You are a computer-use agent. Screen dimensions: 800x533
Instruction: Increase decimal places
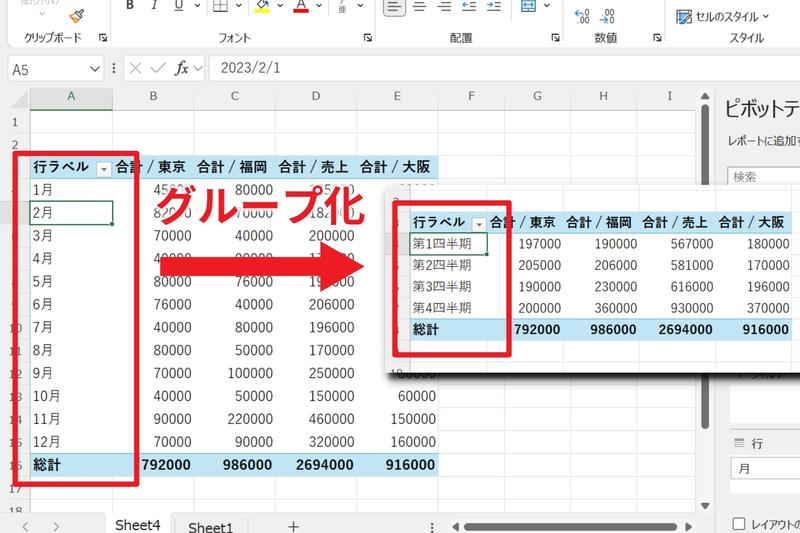[582, 16]
